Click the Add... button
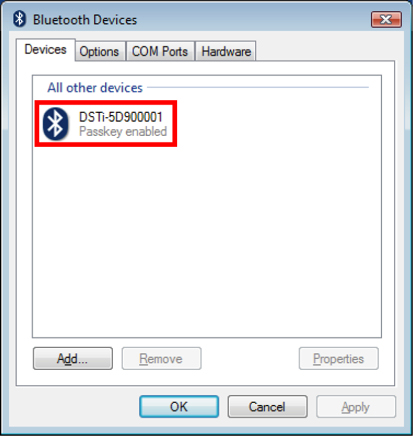The height and width of the screenshot is (436, 413). click(x=73, y=358)
